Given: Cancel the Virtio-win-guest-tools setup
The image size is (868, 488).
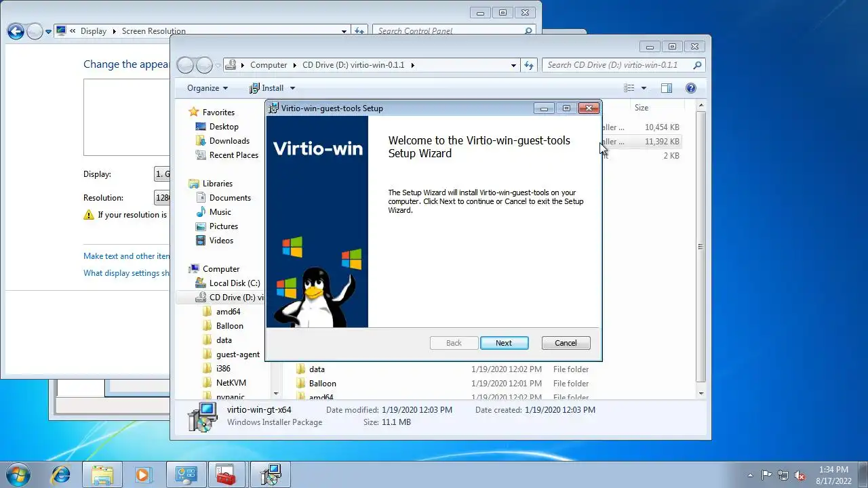Looking at the screenshot, I should coord(566,343).
